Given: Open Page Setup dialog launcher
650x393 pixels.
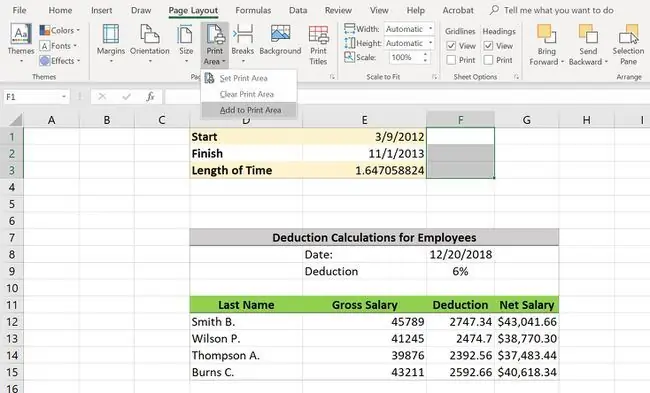Looking at the screenshot, I should pyautogui.click(x=332, y=77).
